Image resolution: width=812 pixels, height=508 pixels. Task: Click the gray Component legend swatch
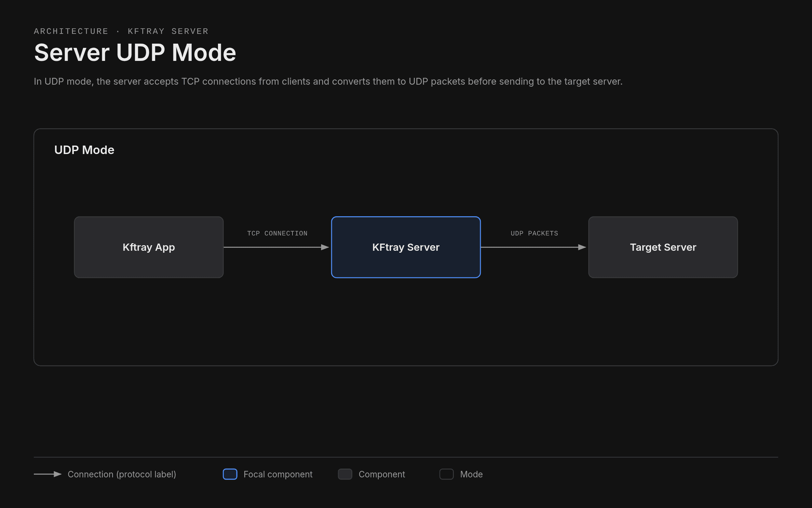(345, 474)
